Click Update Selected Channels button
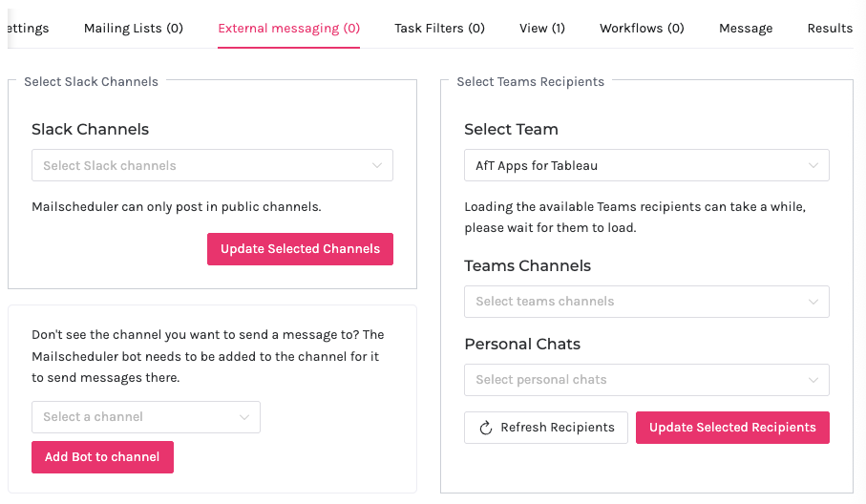This screenshot has width=866, height=504. click(300, 249)
